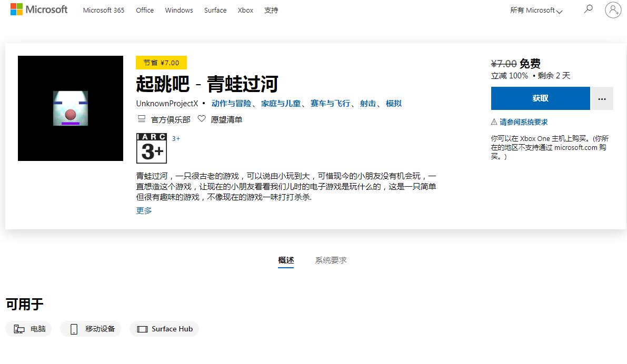This screenshot has width=627, height=364.
Task: Click the struck-through ¥7.00 price
Action: pos(504,64)
